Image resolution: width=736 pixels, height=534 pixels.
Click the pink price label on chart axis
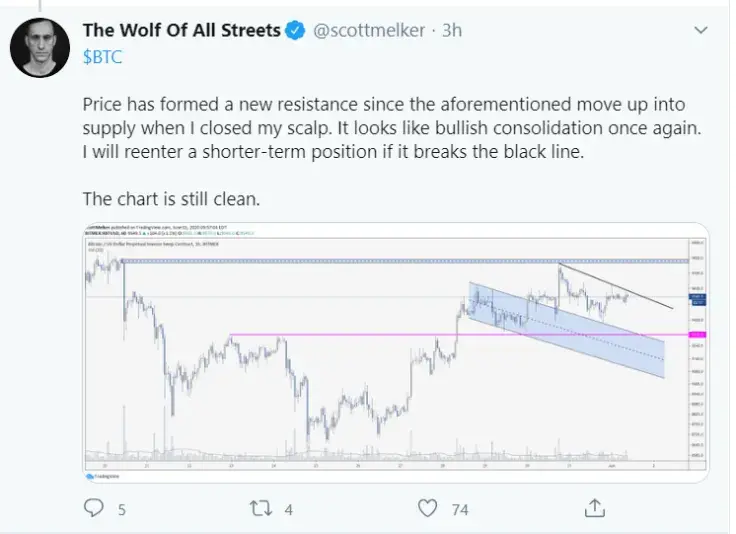(x=698, y=335)
